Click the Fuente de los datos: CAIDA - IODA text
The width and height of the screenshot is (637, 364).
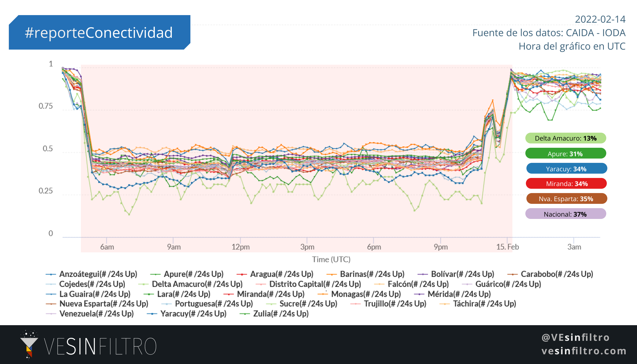549,33
